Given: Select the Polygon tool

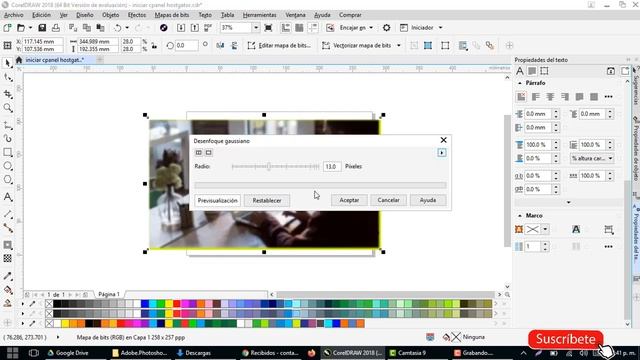Looking at the screenshot, I should coord(7,180).
